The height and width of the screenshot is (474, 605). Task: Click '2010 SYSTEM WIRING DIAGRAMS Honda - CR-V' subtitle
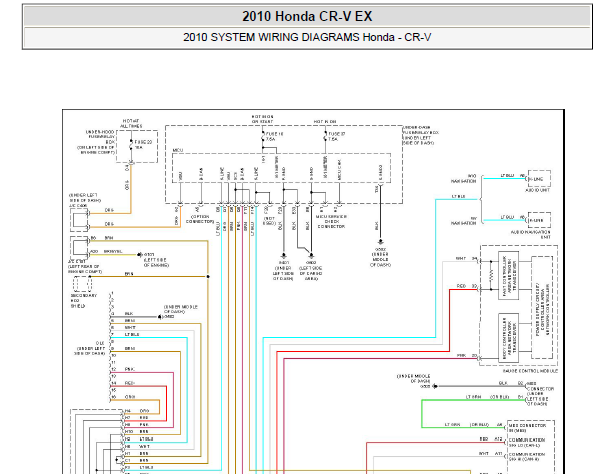[307, 37]
